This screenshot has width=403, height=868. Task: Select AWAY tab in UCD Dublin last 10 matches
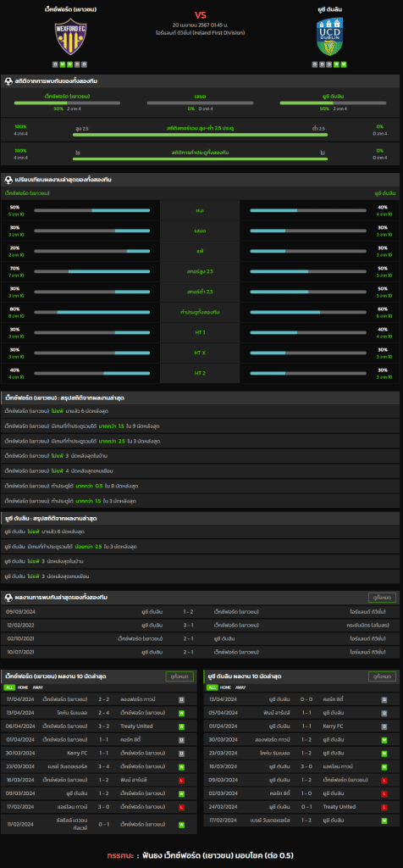[240, 687]
